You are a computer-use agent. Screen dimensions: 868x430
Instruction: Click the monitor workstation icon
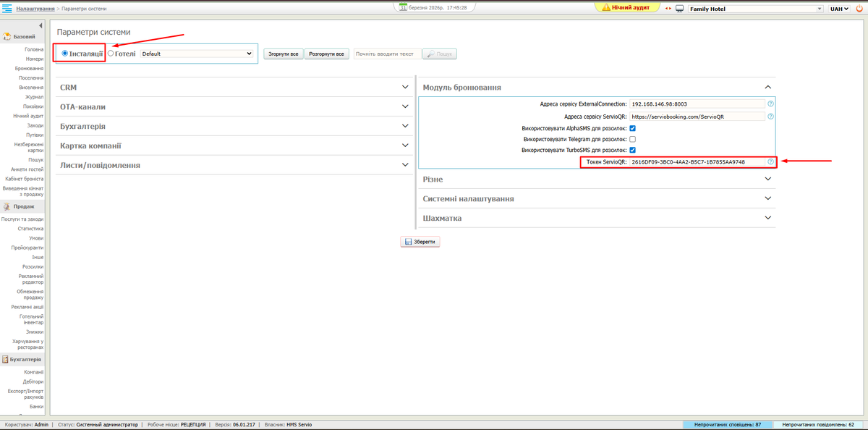(x=678, y=9)
